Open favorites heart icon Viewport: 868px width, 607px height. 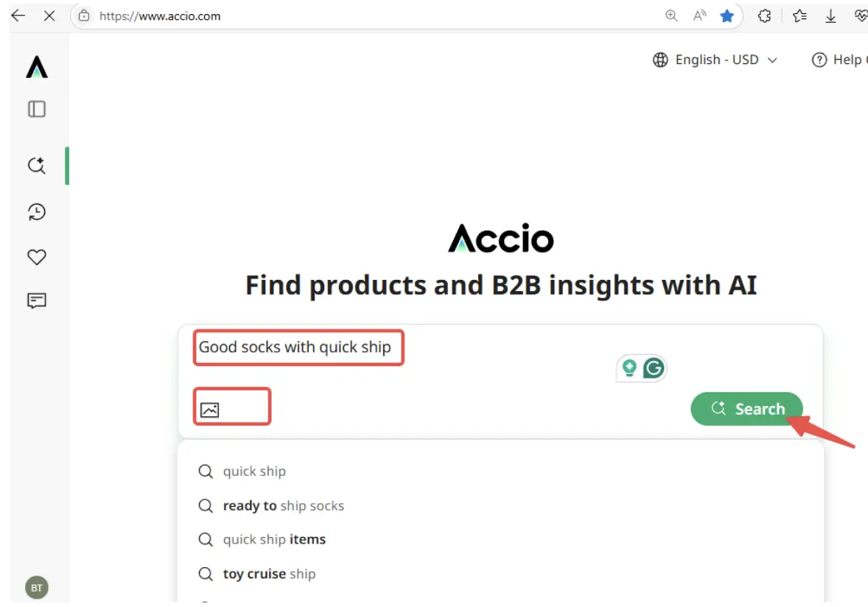[37, 257]
